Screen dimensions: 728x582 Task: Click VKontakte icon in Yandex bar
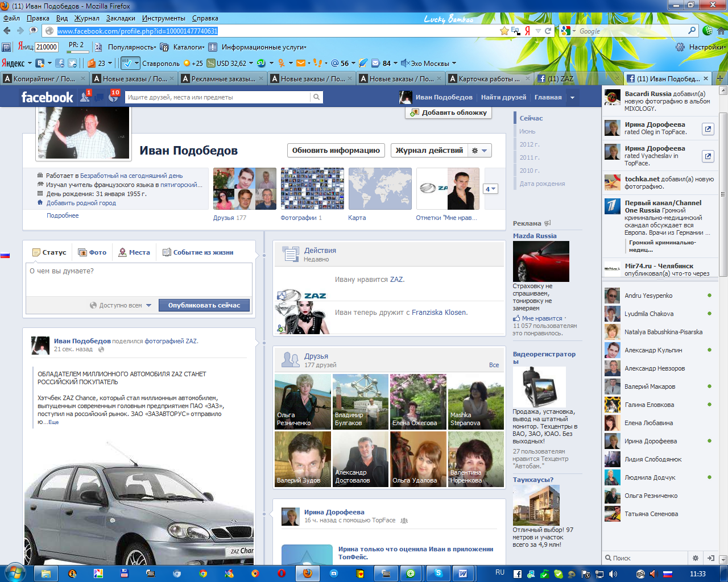[x=40, y=63]
